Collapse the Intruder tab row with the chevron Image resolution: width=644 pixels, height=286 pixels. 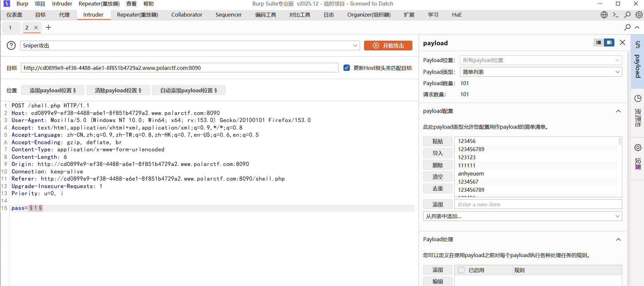pyautogui.click(x=637, y=27)
